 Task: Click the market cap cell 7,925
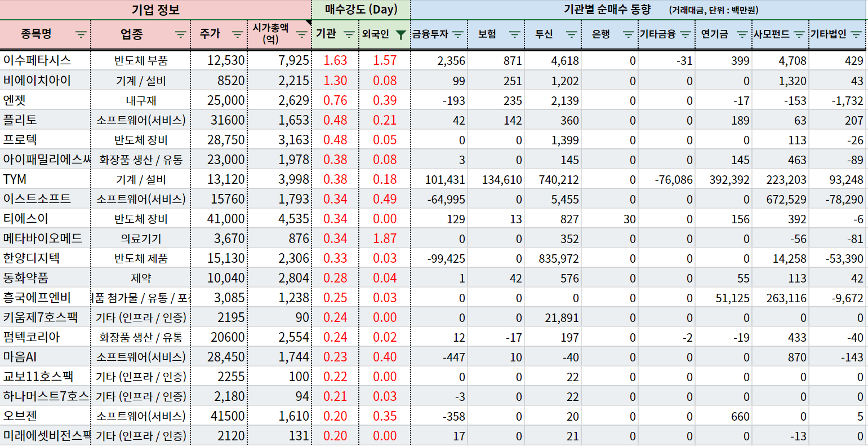click(279, 60)
